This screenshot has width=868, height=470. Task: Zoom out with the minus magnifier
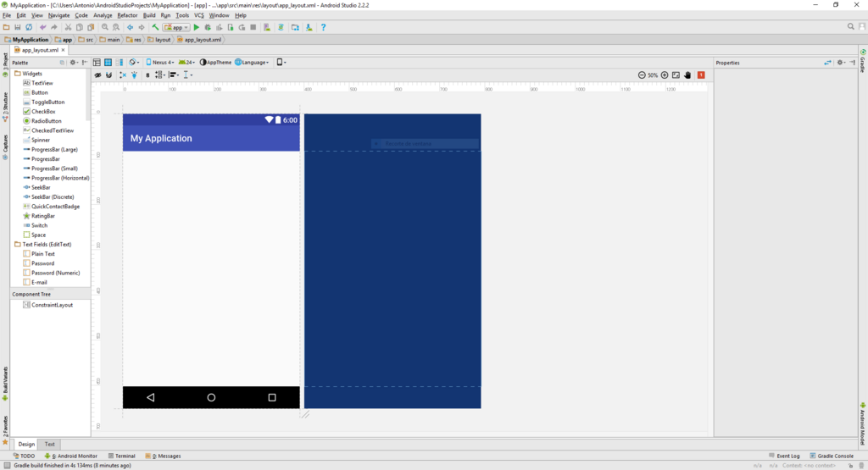coord(642,75)
